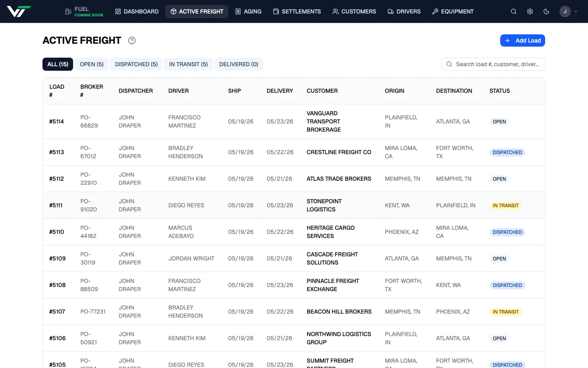
Task: Click customer Heritage Cargo Services
Action: click(x=331, y=232)
